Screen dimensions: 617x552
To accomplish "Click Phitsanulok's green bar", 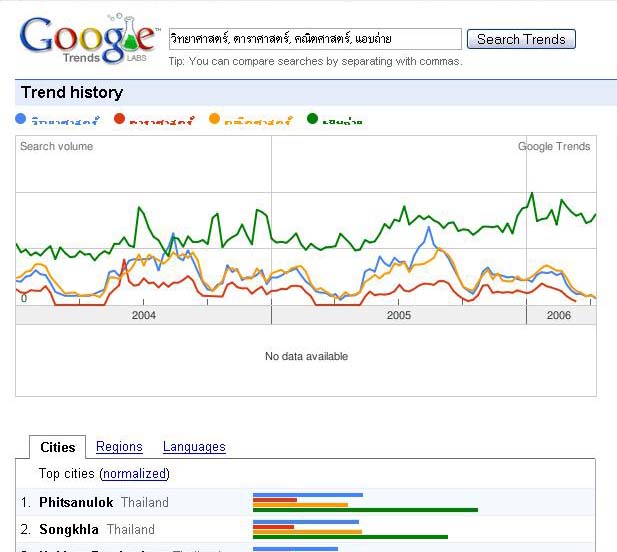I will click(365, 510).
